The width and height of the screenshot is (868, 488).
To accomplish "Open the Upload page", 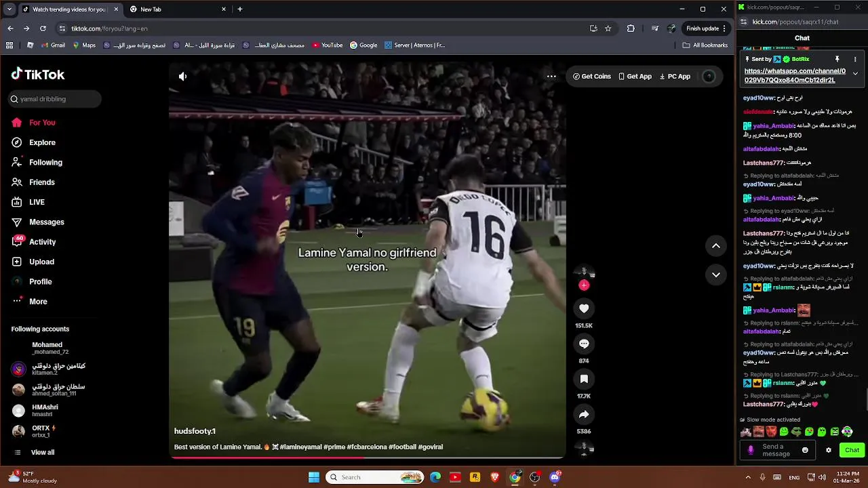I will [41, 262].
